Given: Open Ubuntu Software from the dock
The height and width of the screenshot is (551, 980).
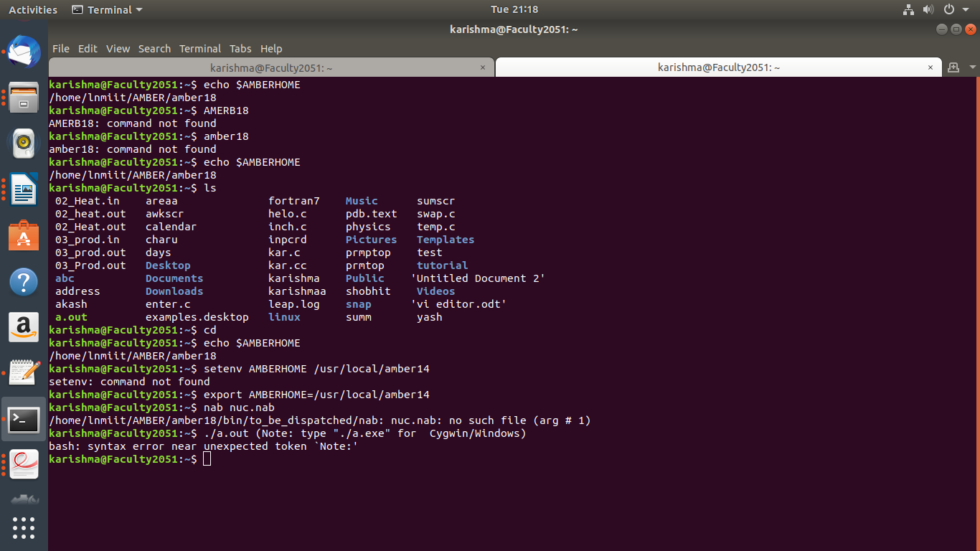Looking at the screenshot, I should click(x=24, y=235).
